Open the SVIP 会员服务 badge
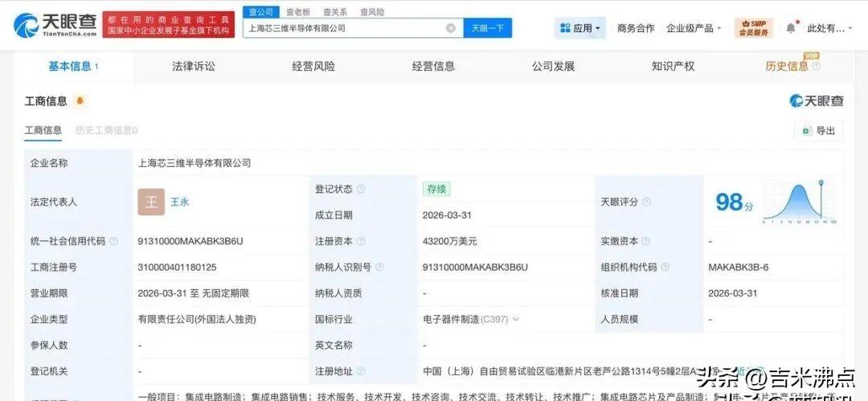Viewport: 868px width, 401px height. 753,27
